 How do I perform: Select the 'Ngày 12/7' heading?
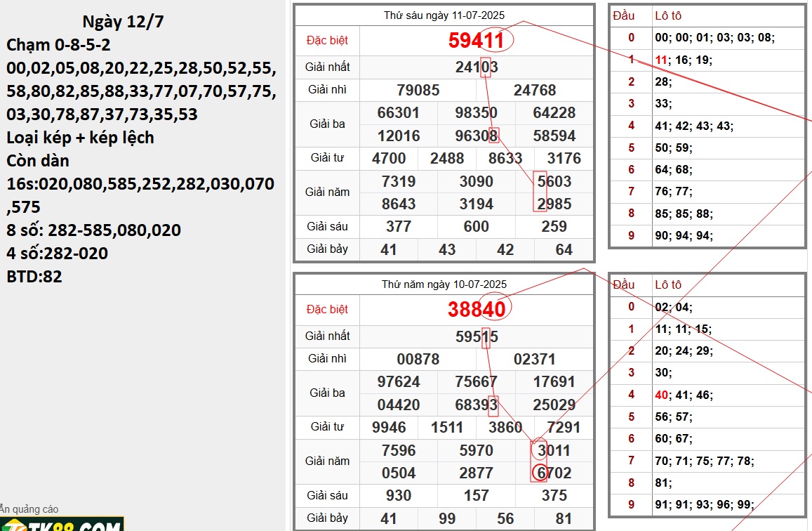coord(123,22)
